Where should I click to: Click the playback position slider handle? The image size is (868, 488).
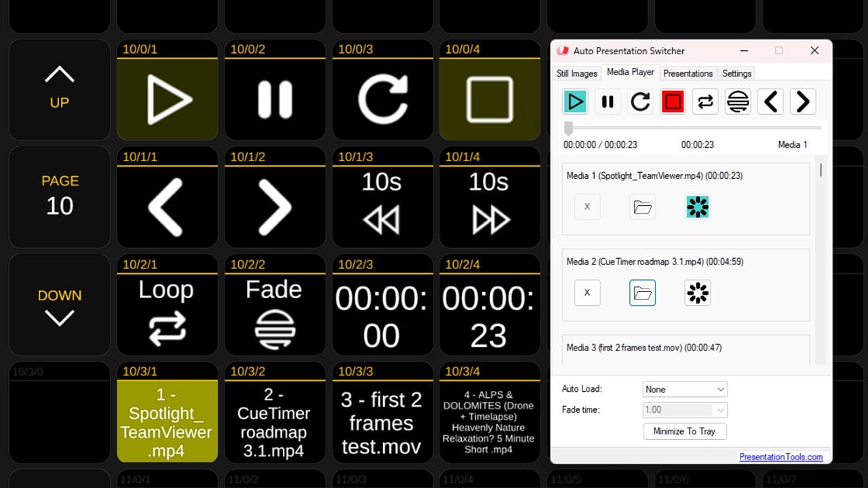[568, 128]
